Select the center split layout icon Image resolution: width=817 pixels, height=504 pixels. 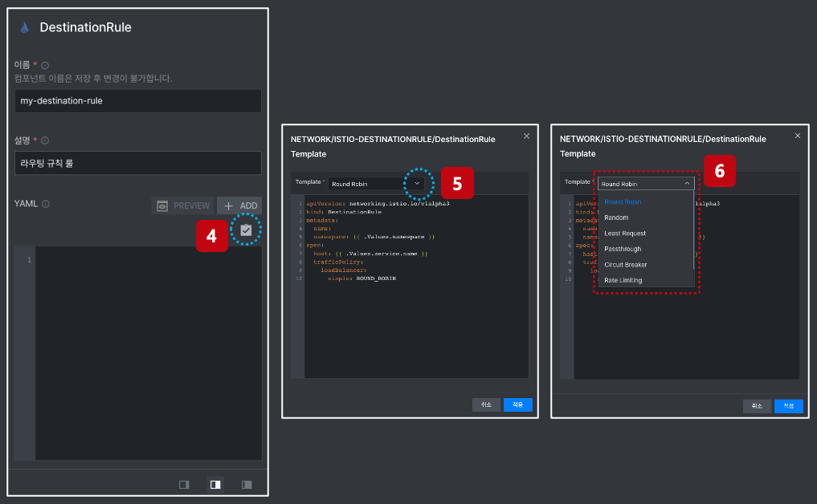(x=215, y=484)
